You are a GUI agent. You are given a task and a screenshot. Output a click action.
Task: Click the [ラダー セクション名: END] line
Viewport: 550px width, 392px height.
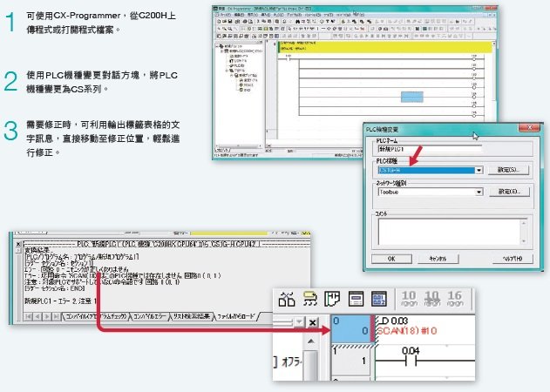pyautogui.click(x=55, y=288)
